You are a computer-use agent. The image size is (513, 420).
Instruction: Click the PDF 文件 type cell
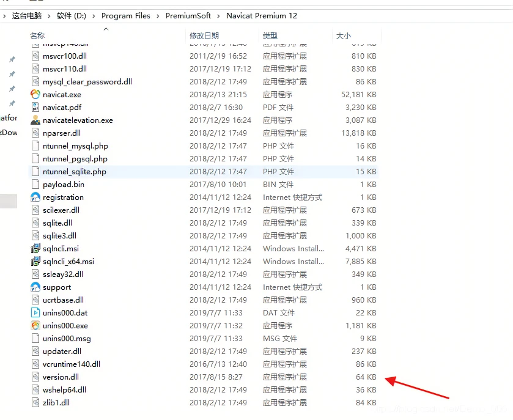click(278, 107)
